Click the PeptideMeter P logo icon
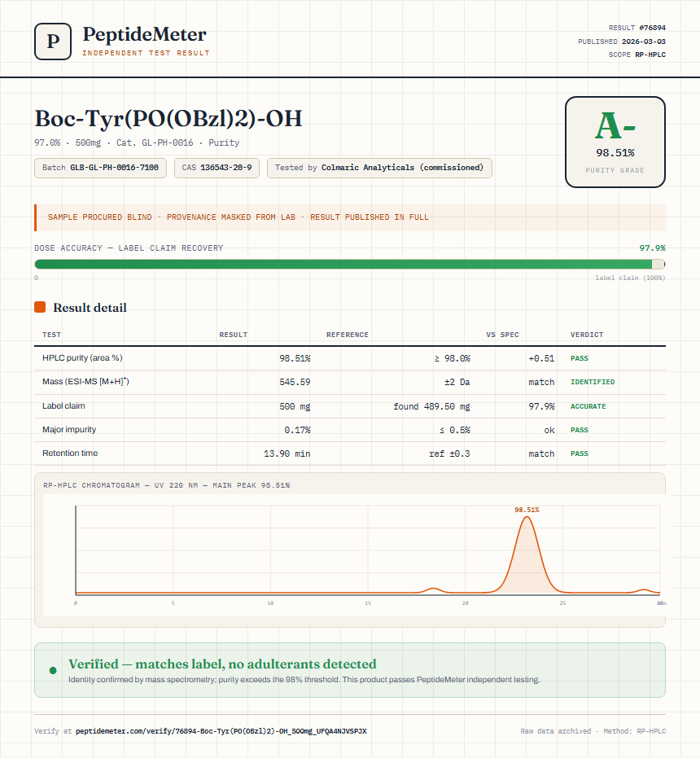This screenshot has height=758, width=700. (53, 42)
